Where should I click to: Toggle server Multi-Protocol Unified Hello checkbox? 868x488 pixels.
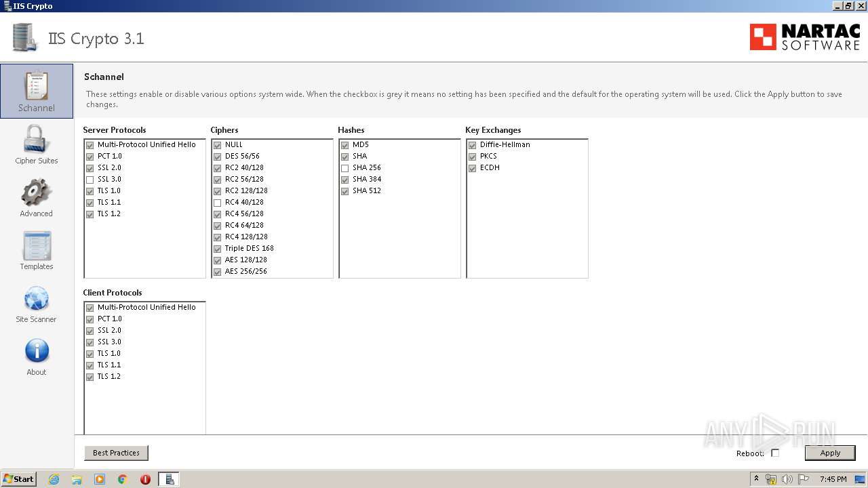(x=90, y=145)
